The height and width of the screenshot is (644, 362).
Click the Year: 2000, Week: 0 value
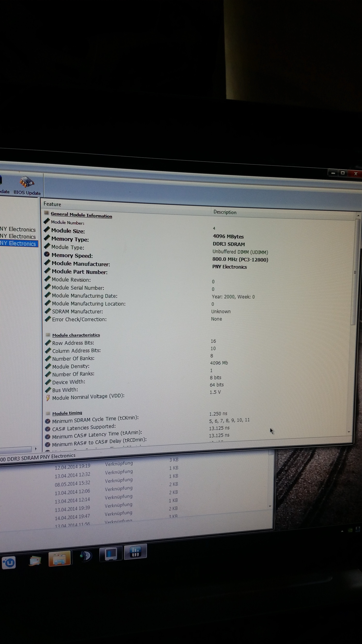[233, 297]
